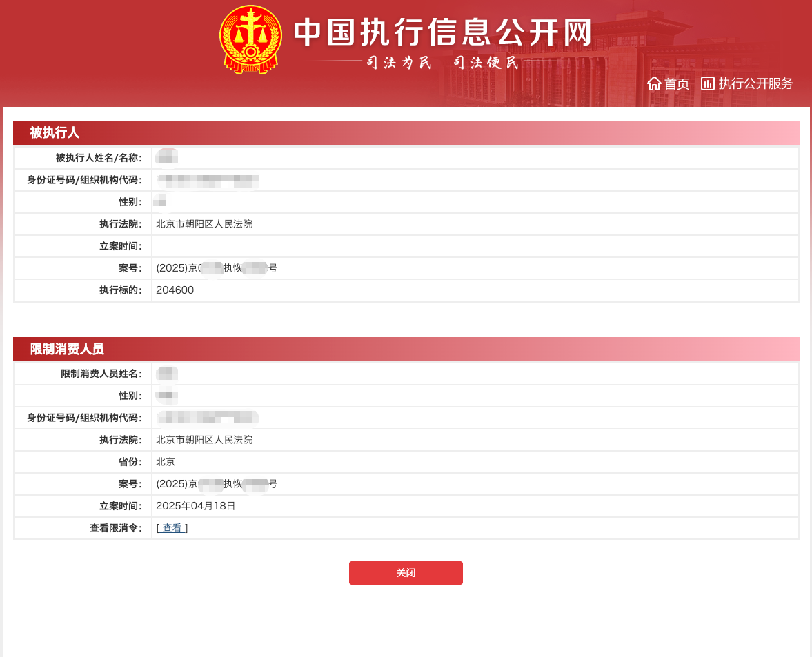Image resolution: width=812 pixels, height=657 pixels.
Task: Click the national emblem scales logo
Action: pyautogui.click(x=250, y=39)
